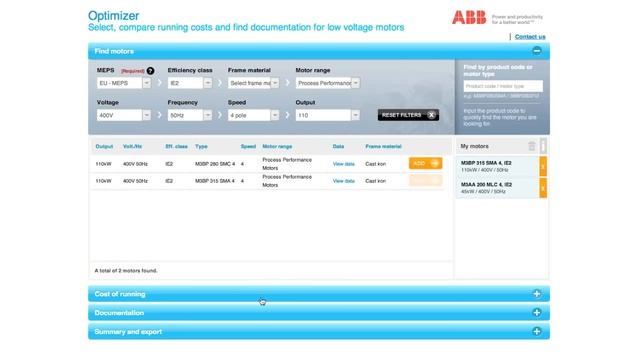The width and height of the screenshot is (640, 360).
Task: Collapse the Find motors panel with minus icon
Action: [537, 51]
